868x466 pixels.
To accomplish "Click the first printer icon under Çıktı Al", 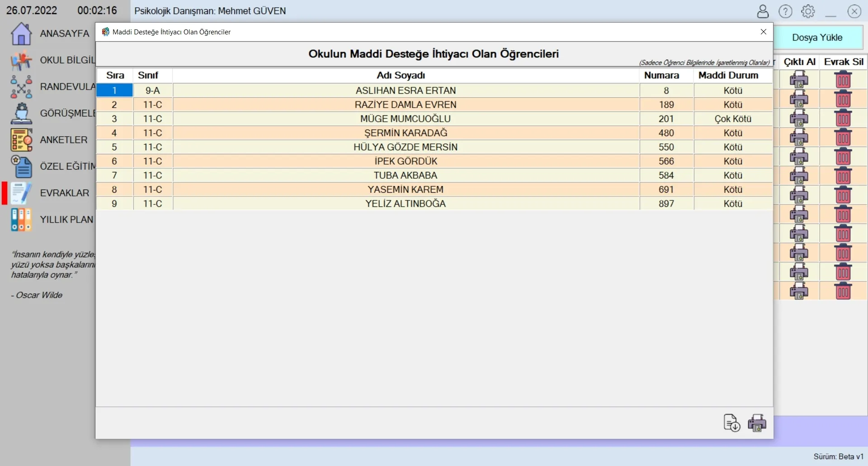I will (x=799, y=80).
